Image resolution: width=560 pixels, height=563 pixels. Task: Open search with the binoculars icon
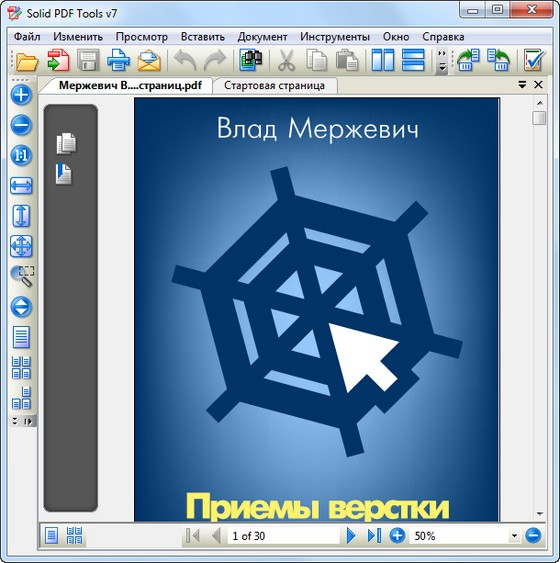tap(251, 60)
